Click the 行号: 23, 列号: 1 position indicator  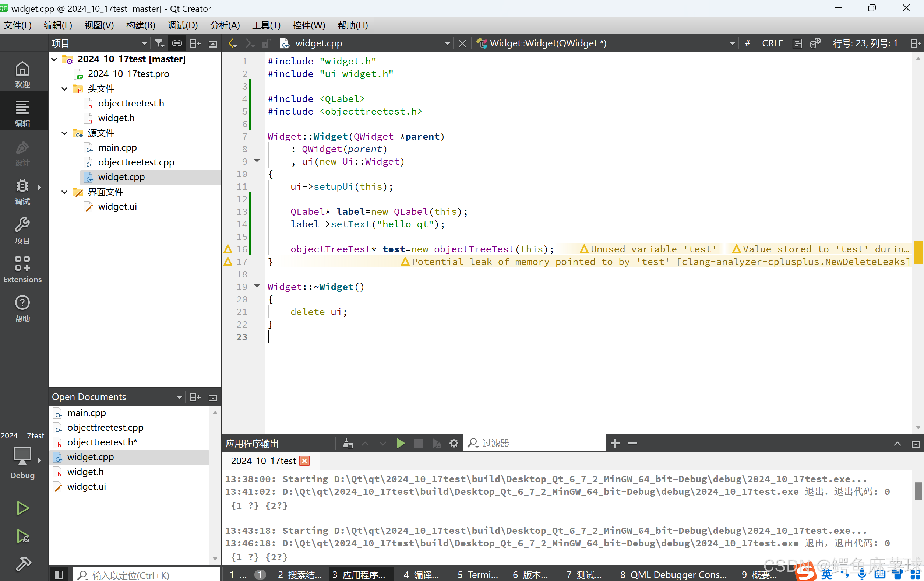click(865, 43)
